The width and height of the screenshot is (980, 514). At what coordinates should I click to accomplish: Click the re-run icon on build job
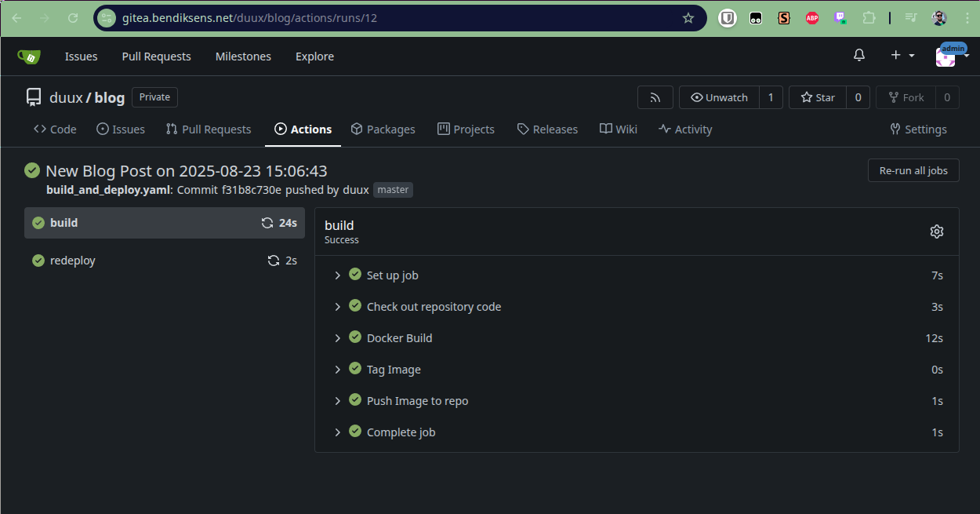[267, 223]
